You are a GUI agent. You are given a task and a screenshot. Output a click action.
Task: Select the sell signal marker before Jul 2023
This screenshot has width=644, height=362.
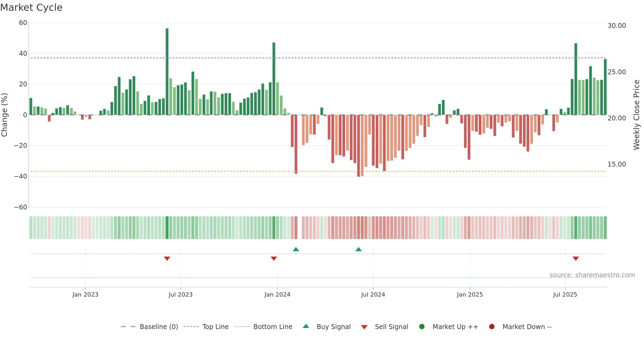click(167, 258)
